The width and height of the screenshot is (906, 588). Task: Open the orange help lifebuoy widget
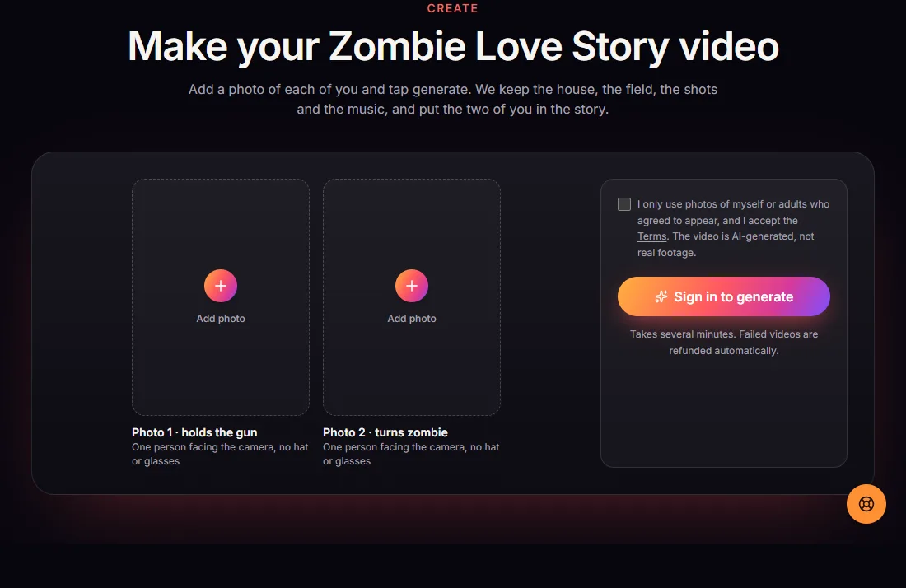point(866,504)
